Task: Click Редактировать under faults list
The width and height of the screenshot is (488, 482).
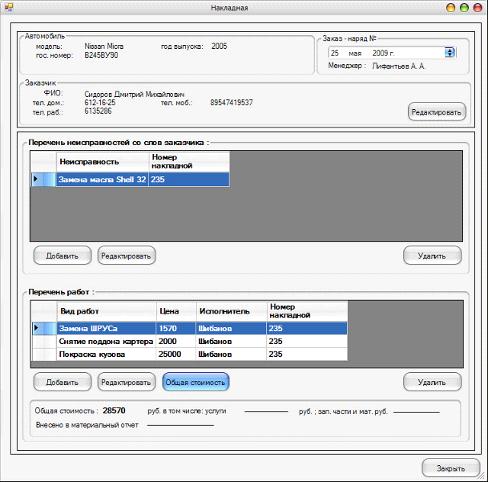Action: (126, 256)
